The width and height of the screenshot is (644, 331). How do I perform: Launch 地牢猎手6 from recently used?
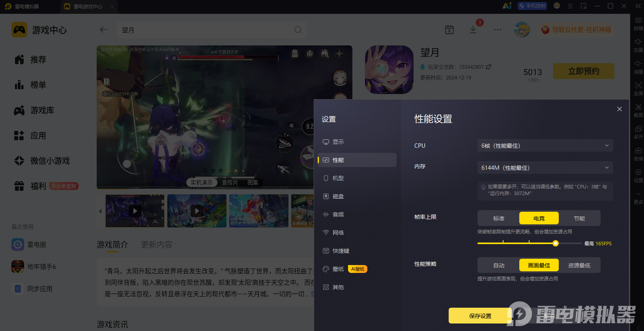[34, 267]
